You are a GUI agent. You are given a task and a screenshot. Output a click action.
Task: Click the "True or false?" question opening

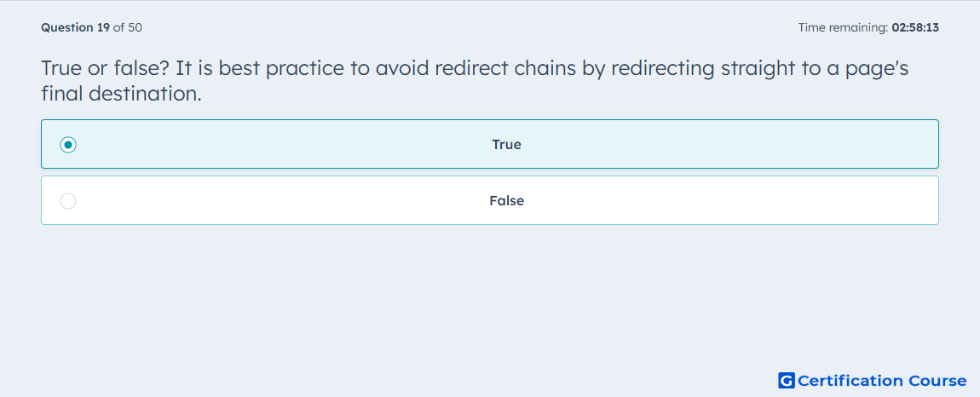click(x=106, y=68)
